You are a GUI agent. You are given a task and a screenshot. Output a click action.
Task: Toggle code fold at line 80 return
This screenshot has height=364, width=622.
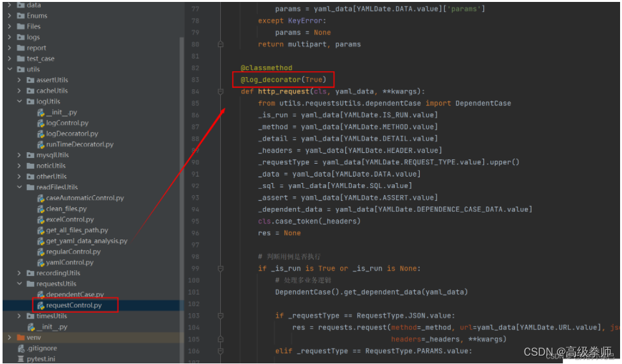click(x=221, y=44)
